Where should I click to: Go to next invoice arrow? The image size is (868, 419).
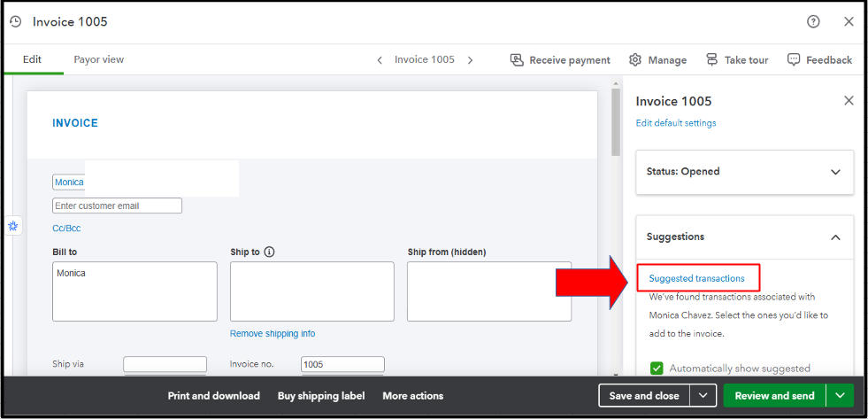(x=470, y=60)
